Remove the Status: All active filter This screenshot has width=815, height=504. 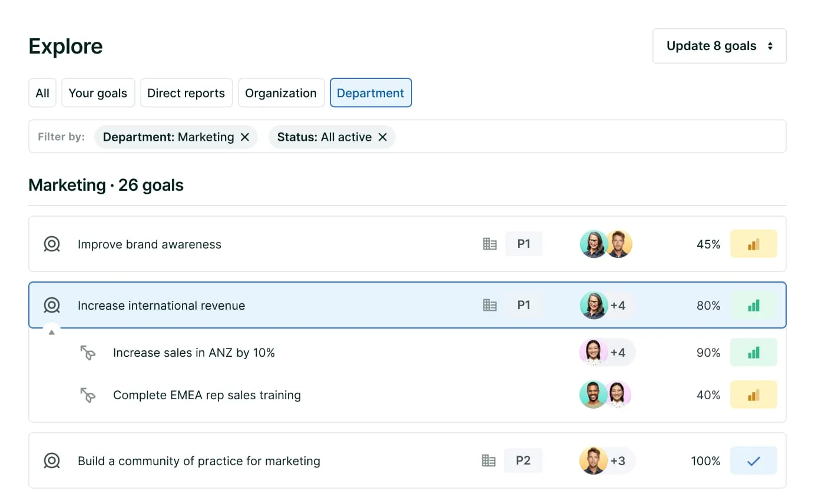pyautogui.click(x=383, y=137)
